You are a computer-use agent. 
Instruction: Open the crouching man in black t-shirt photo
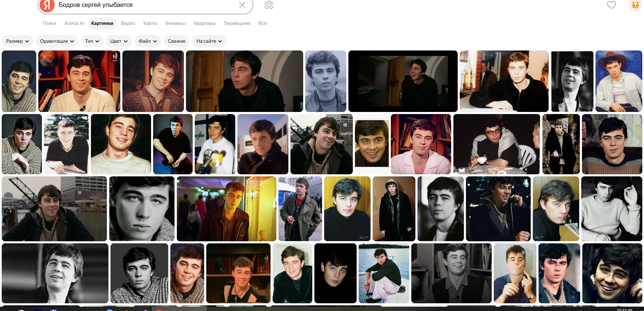(173, 144)
